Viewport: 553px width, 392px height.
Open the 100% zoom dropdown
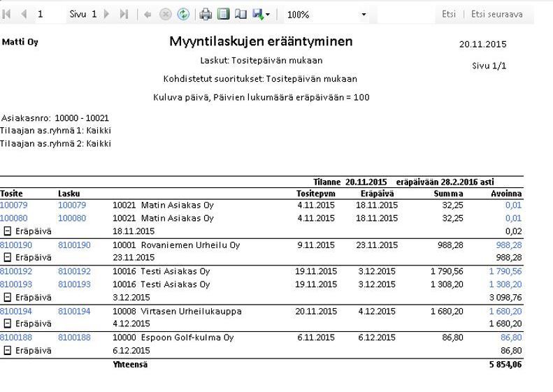364,15
